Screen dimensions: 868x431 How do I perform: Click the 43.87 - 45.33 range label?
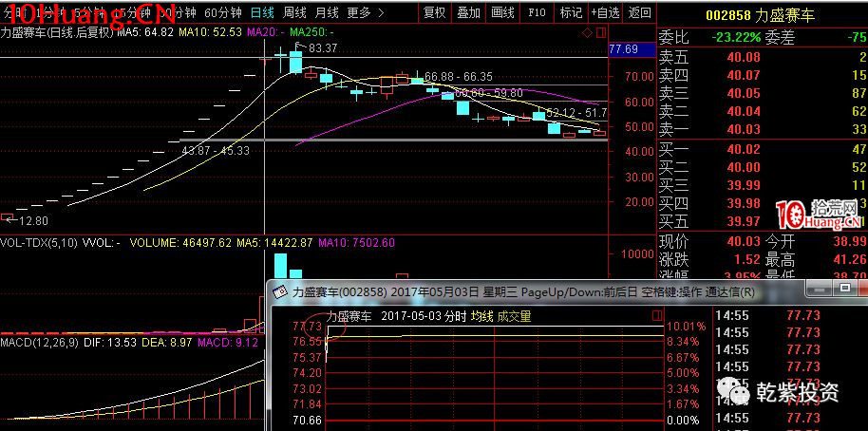pos(216,151)
